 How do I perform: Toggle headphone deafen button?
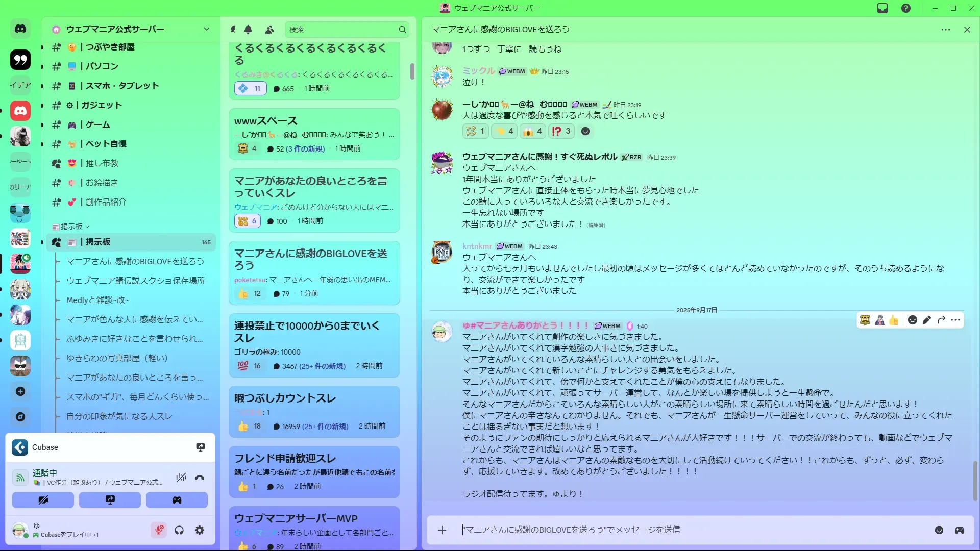179,530
